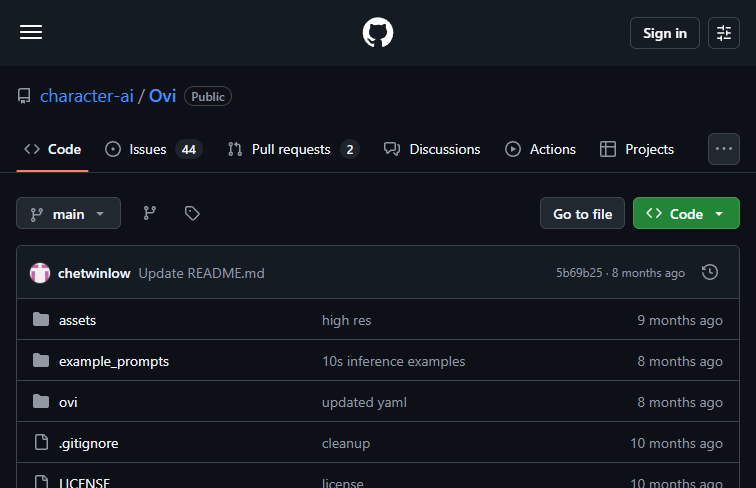Screen dimensions: 756x488
Task: Open chetwinlow's avatar
Action: point(40,273)
